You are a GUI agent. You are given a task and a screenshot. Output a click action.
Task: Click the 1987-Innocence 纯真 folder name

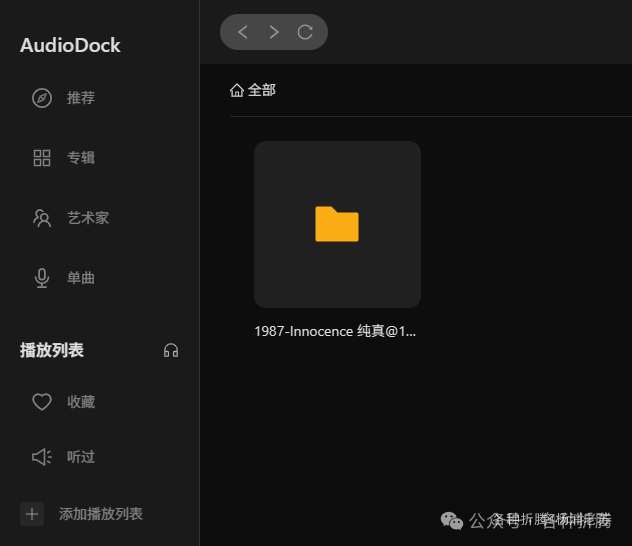[335, 331]
